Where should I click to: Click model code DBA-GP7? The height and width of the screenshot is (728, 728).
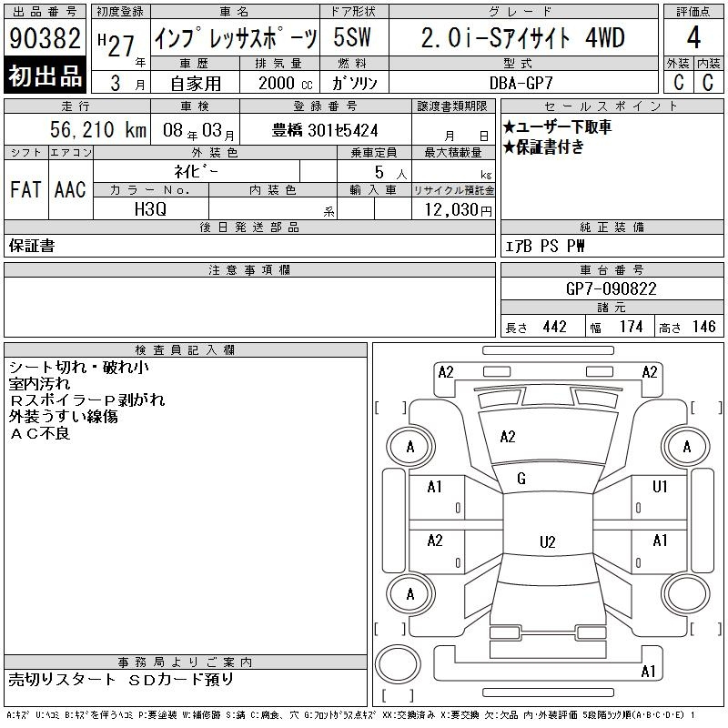click(x=521, y=83)
